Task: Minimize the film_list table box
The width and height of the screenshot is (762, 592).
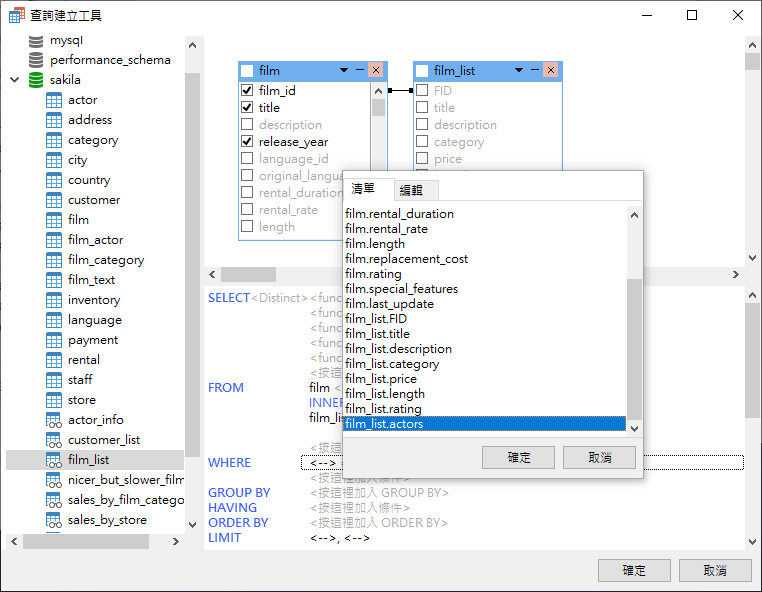Action: [535, 70]
